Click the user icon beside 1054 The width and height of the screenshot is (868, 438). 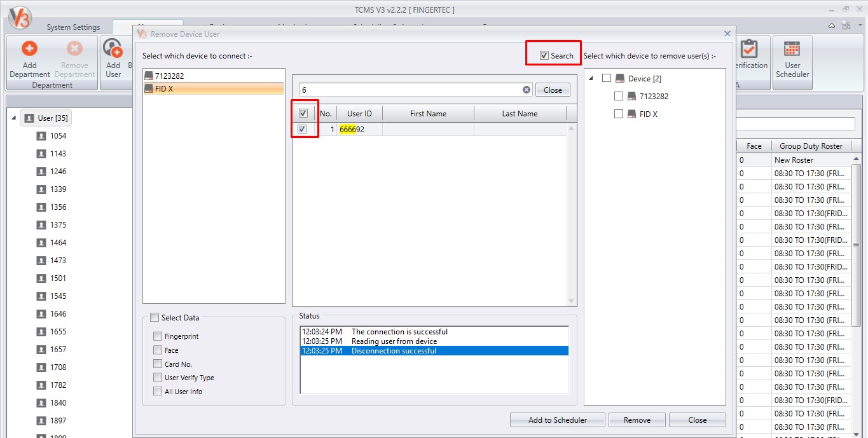[x=41, y=136]
